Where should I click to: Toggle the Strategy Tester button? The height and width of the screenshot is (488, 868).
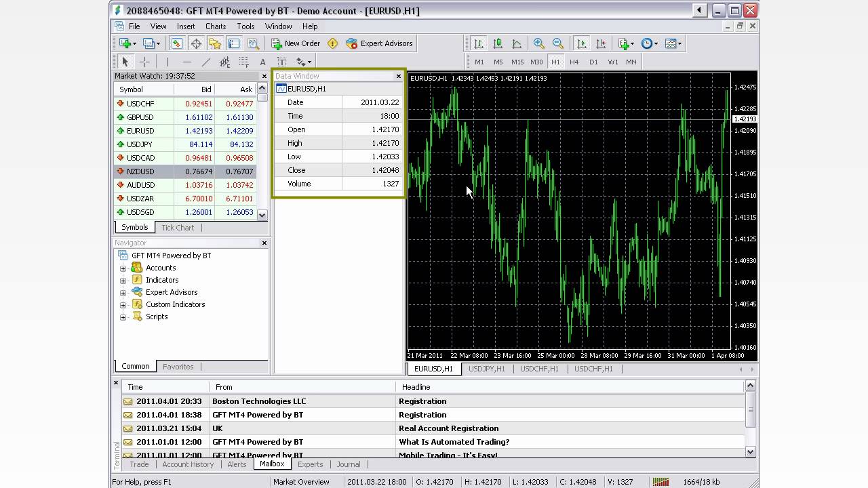click(253, 43)
